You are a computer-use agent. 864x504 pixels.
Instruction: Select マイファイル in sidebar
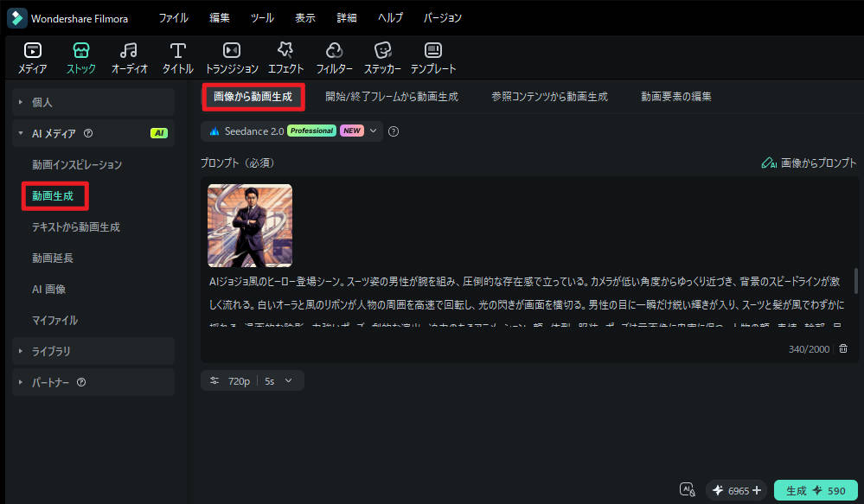pos(54,320)
